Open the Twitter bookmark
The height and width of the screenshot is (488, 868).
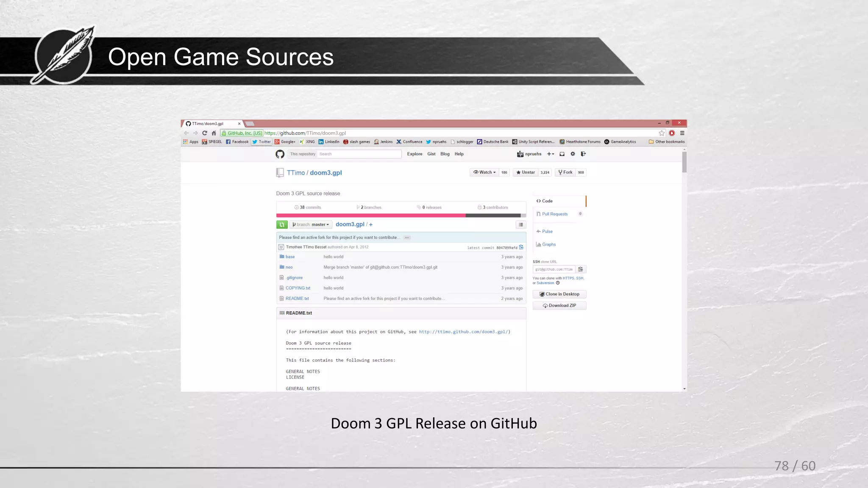click(262, 142)
